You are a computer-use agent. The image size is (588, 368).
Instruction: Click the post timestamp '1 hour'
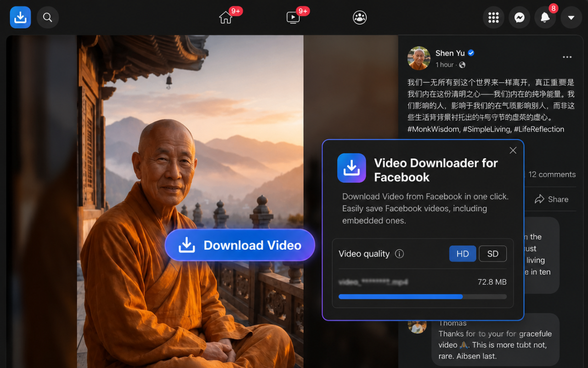pos(445,65)
